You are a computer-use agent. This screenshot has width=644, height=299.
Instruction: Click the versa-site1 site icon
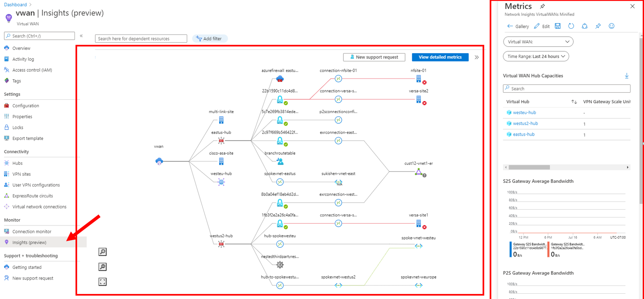[x=419, y=223]
